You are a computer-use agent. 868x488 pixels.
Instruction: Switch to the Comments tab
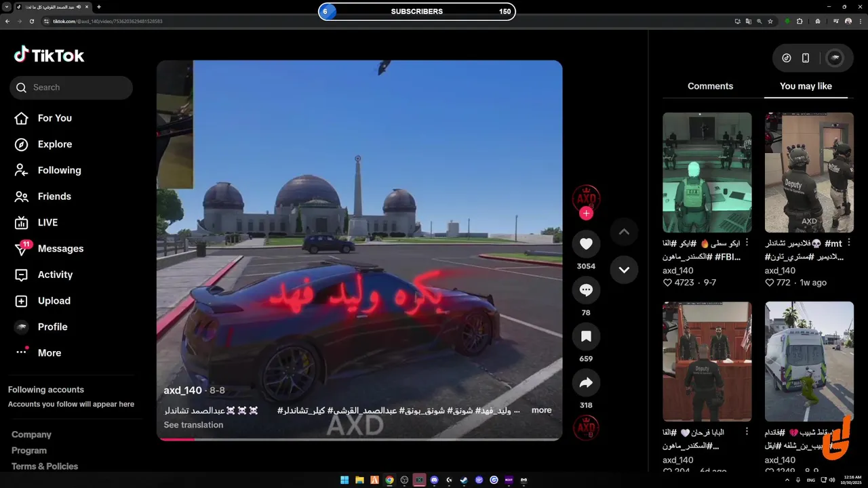(710, 86)
